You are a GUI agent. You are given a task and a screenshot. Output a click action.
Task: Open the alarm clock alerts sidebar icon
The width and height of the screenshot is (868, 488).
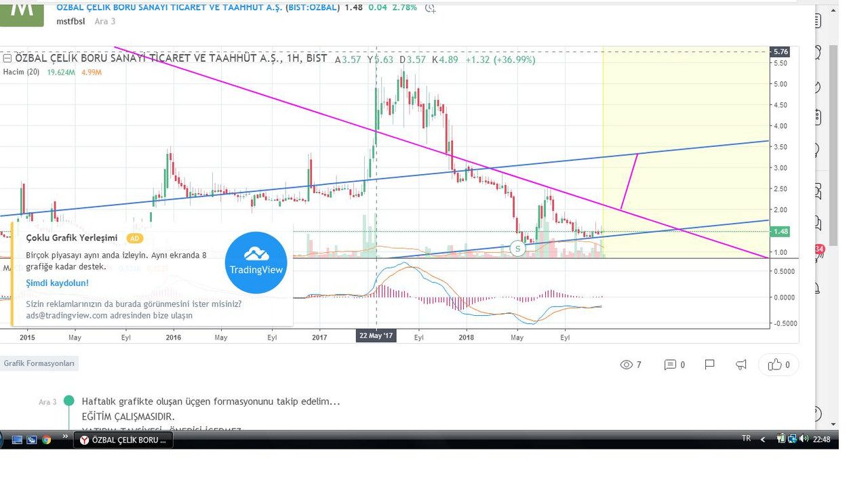tap(816, 53)
